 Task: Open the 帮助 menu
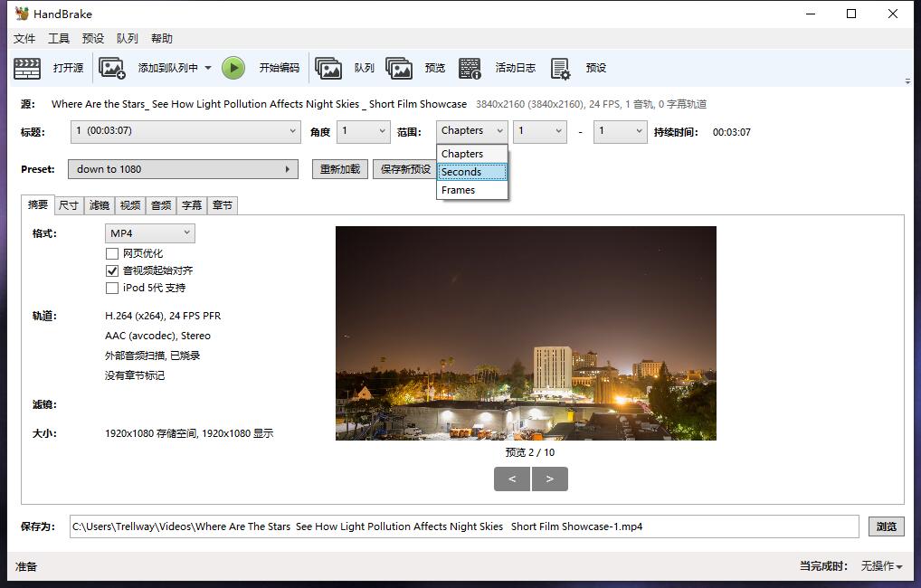pyautogui.click(x=162, y=39)
